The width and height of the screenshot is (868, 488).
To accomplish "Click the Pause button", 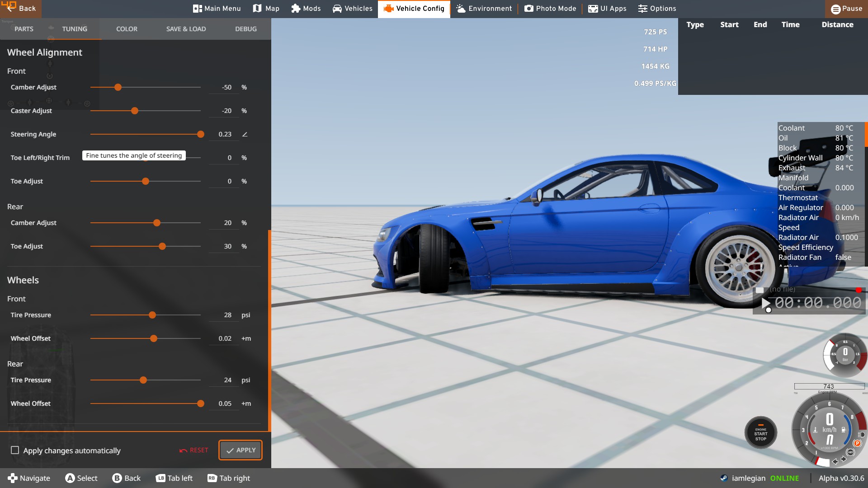I will [x=846, y=9].
